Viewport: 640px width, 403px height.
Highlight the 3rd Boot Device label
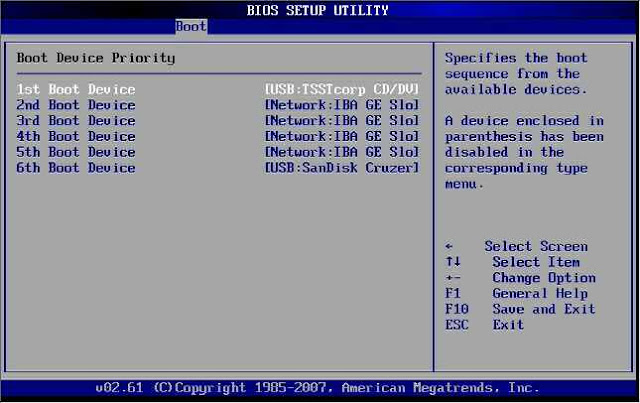[76, 121]
